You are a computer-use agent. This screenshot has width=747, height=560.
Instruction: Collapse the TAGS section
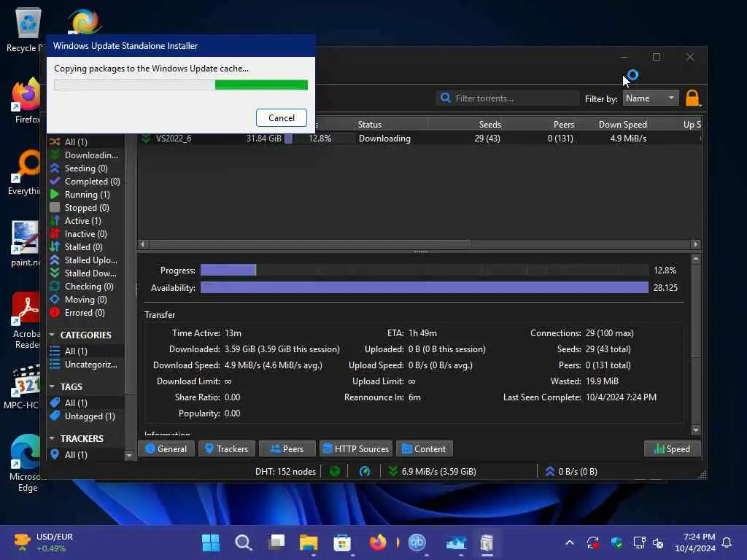point(52,386)
